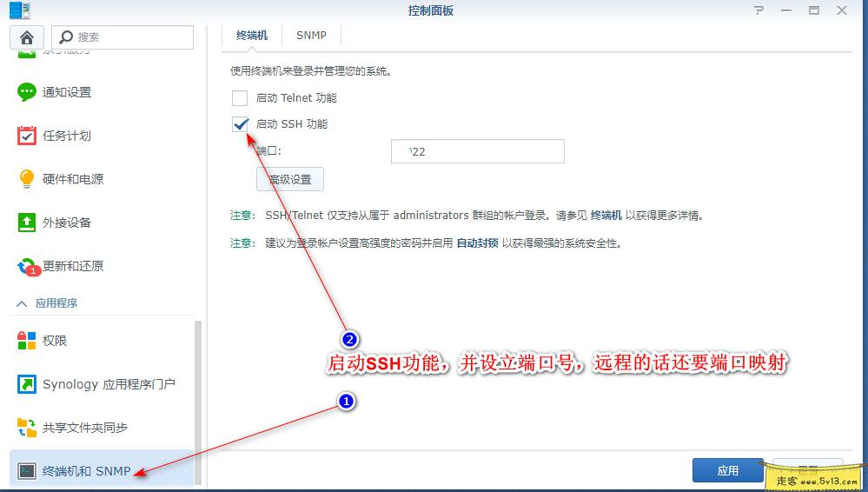Open Synology 应用程序门户 arrow icon
868x492 pixels.
coord(27,384)
